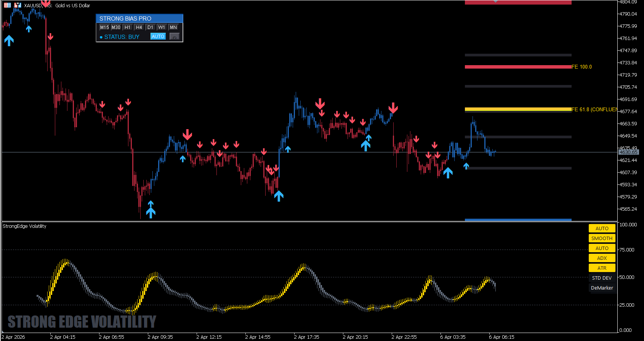
Task: Click the 2 Apr 12:15 time label
Action: point(209,337)
